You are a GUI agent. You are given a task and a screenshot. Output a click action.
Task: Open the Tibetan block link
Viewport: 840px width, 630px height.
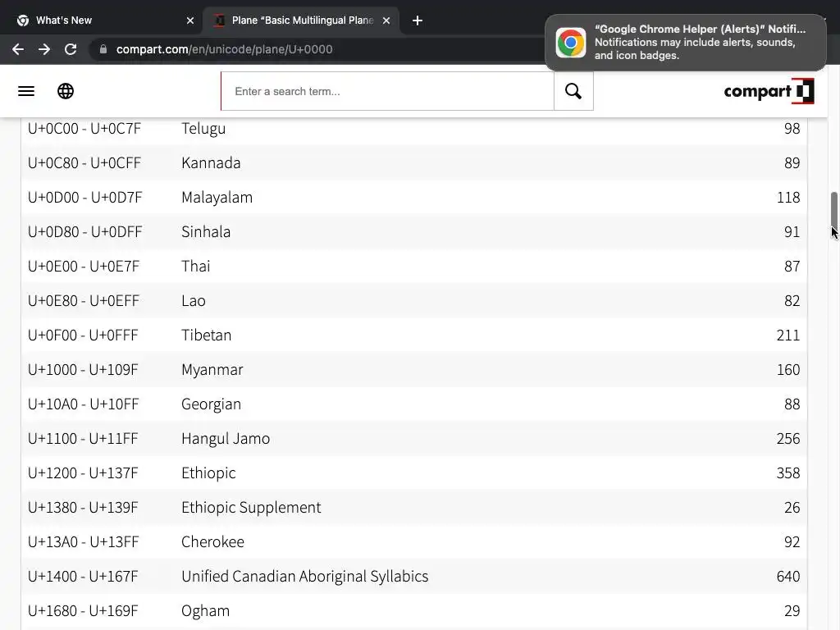point(206,335)
